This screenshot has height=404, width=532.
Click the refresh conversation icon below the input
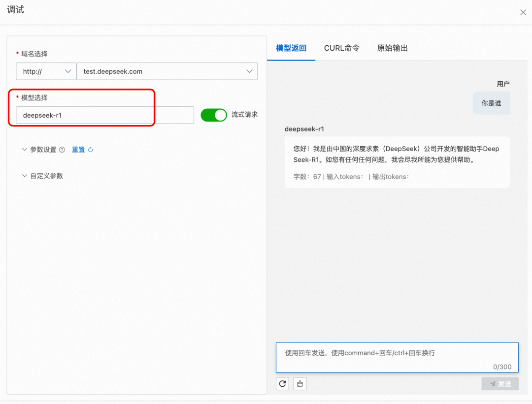pos(282,384)
